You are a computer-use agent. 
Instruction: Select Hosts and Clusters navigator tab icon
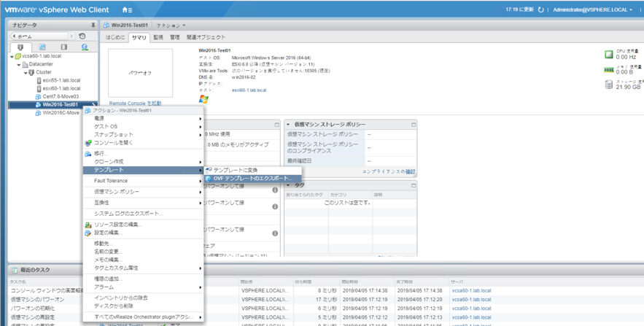pyautogui.click(x=20, y=47)
